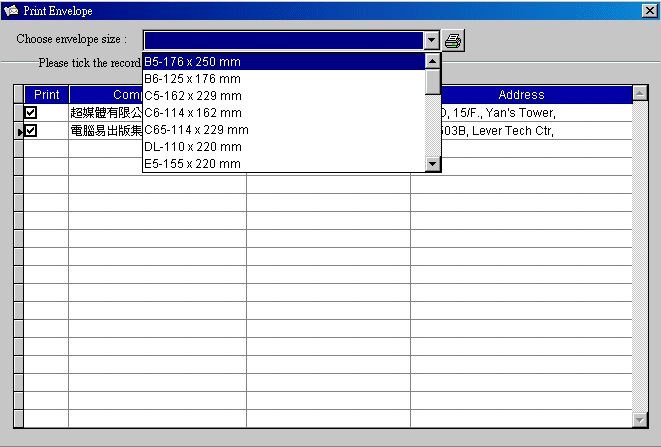
Task: Select DL-110 x 220 mm envelope size
Action: click(x=283, y=147)
